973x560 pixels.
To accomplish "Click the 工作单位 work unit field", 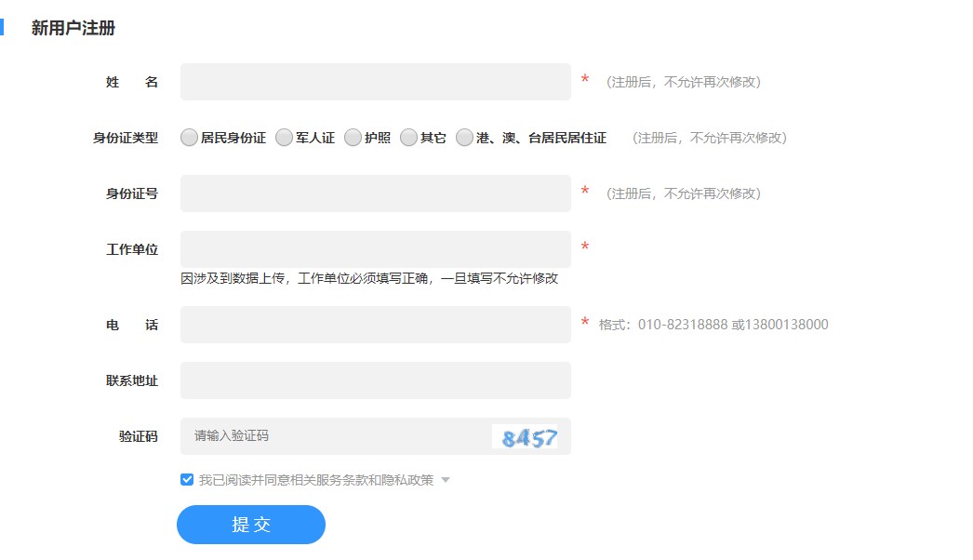I will [x=375, y=248].
